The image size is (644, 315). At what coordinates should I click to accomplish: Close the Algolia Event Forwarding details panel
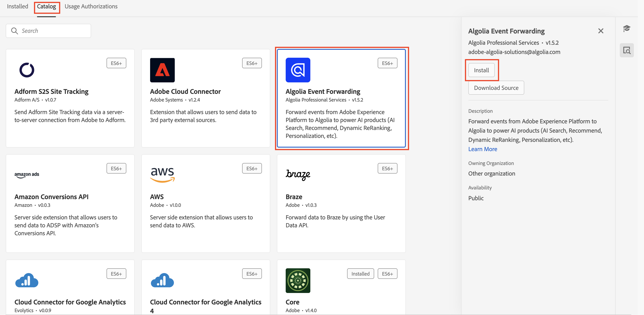click(600, 31)
